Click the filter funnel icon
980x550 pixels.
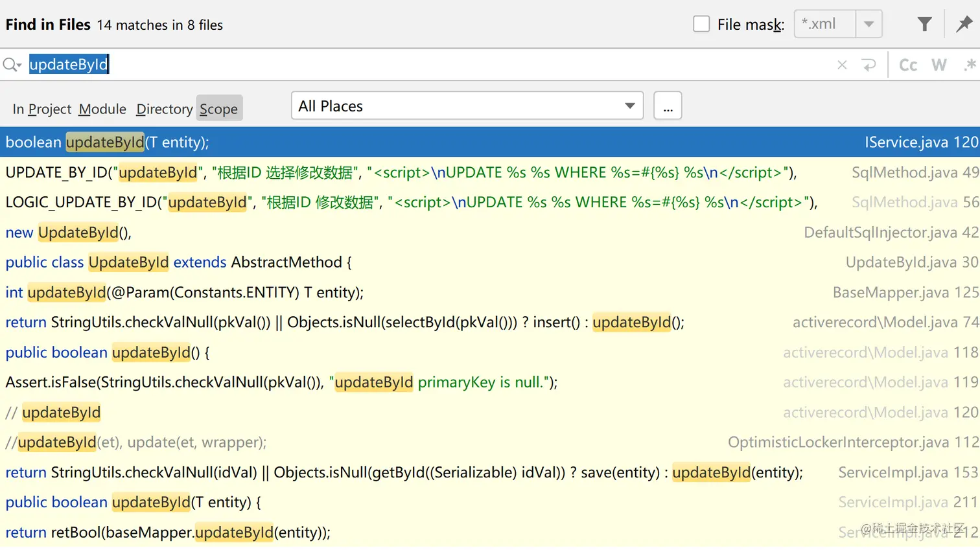(925, 25)
